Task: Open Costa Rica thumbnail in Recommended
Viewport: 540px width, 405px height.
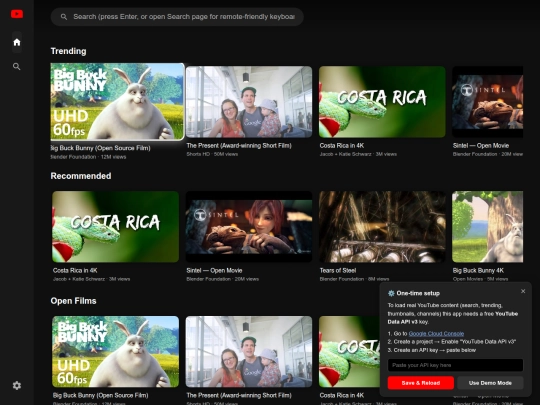Action: click(115, 227)
